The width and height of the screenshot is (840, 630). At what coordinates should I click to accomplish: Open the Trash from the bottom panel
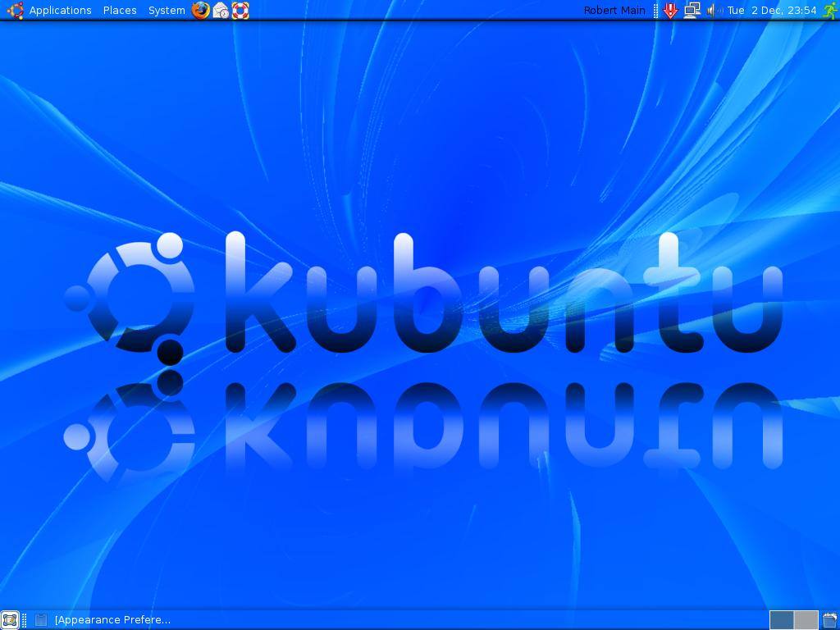point(830,619)
